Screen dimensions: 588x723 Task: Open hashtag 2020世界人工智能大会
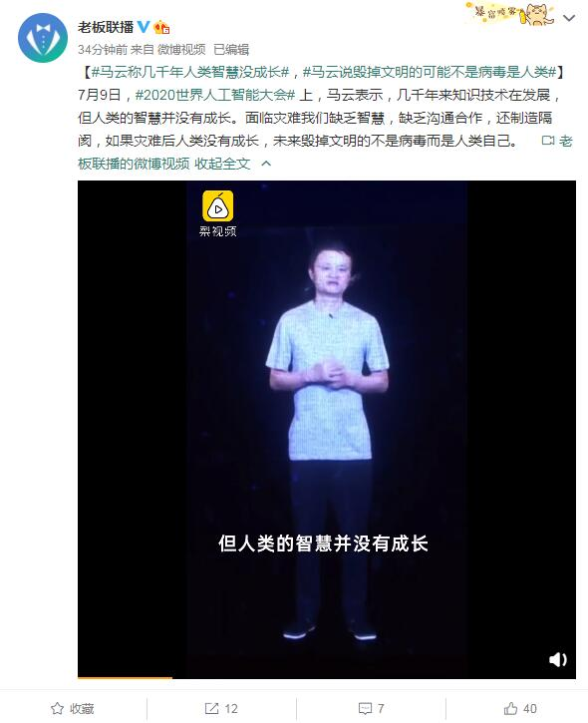point(215,95)
